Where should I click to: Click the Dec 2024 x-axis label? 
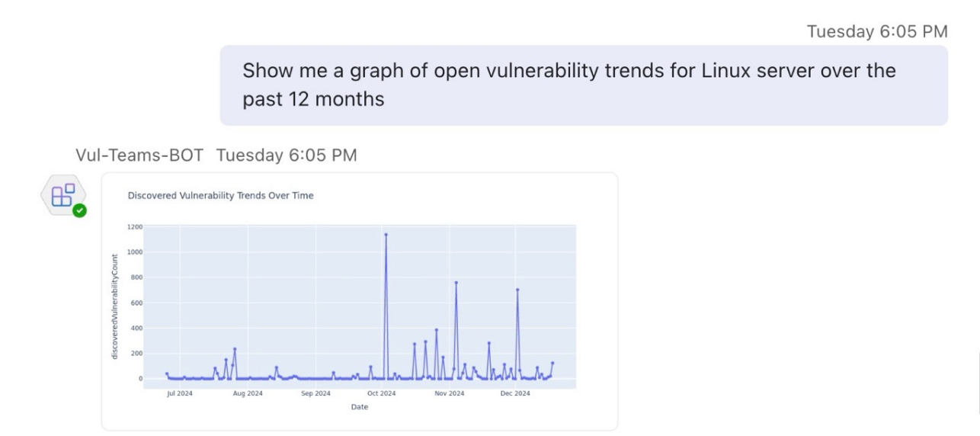pyautogui.click(x=515, y=394)
